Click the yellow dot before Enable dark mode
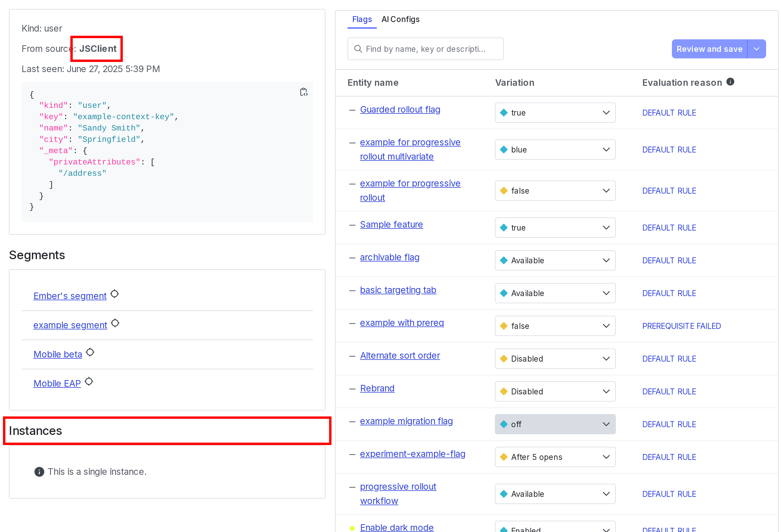The image size is (781, 532). [x=352, y=528]
